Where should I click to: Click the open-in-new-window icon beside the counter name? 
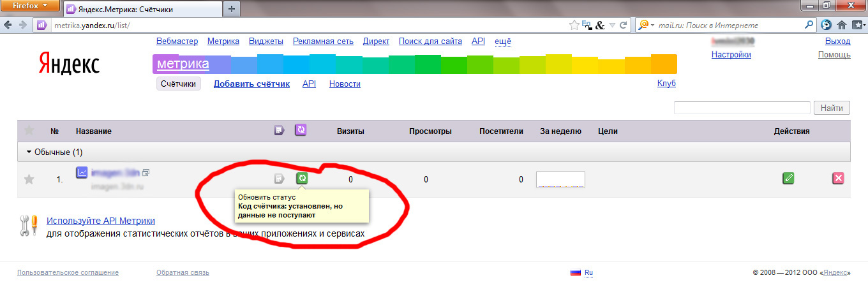(x=146, y=173)
